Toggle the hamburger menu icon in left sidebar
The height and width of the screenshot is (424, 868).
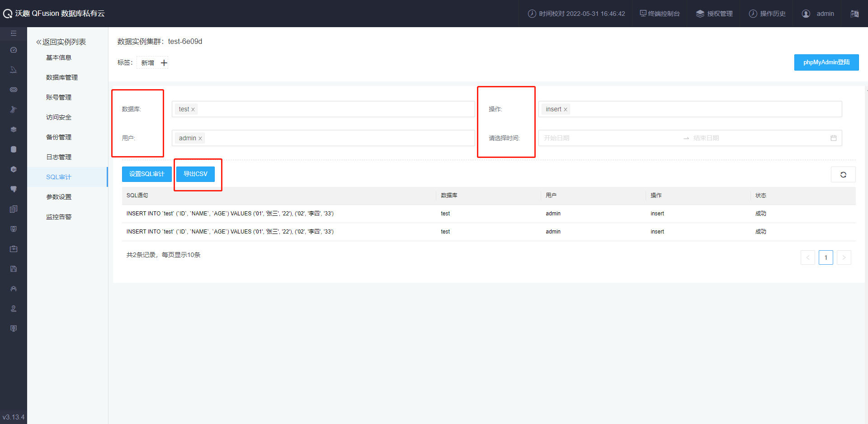point(14,33)
